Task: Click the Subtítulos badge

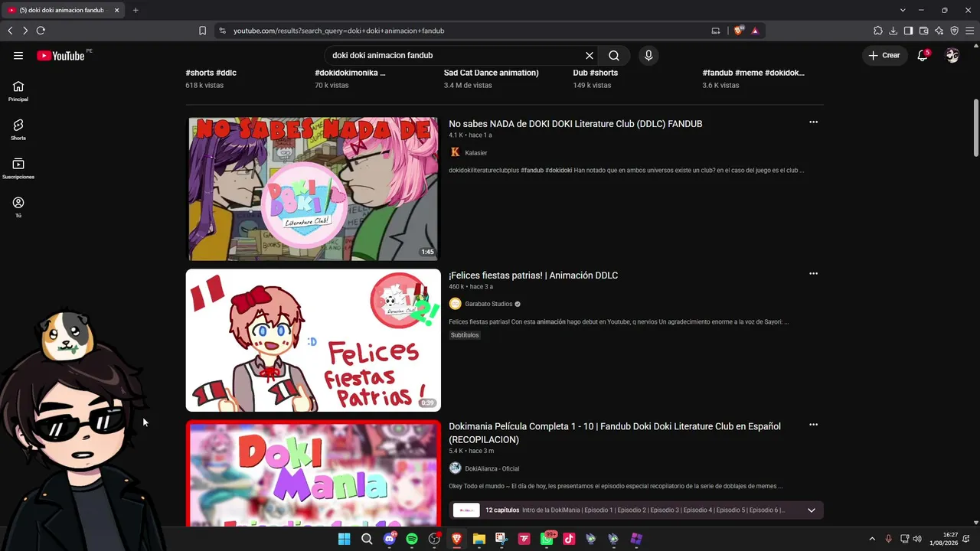Action: (x=465, y=335)
